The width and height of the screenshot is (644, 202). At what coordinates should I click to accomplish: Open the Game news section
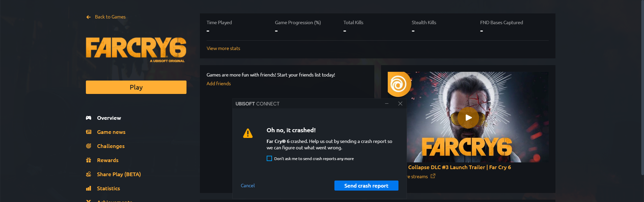coord(111,132)
